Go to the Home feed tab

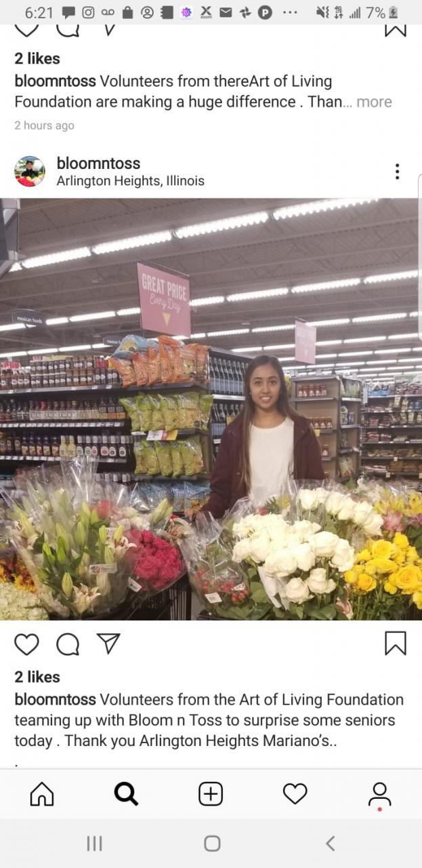pos(42,793)
